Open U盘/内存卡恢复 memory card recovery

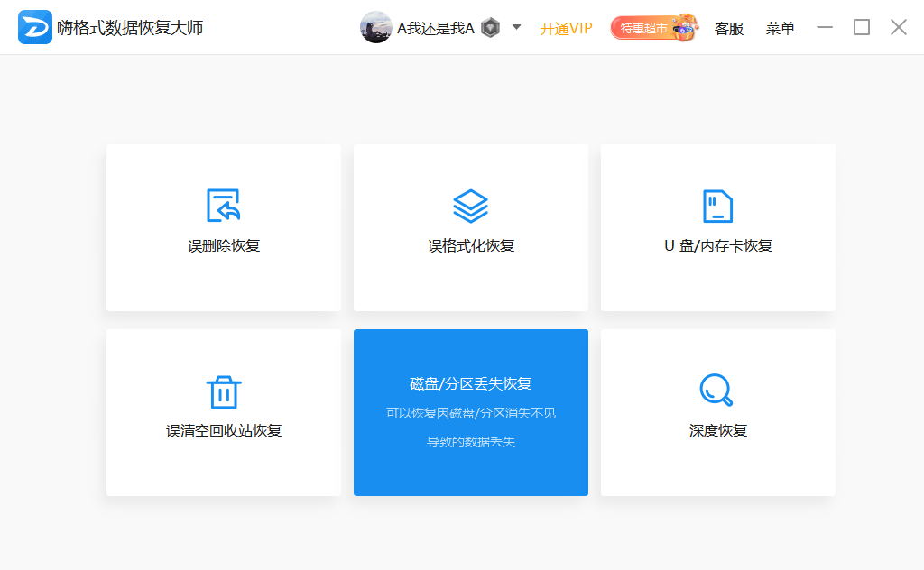tap(717, 206)
